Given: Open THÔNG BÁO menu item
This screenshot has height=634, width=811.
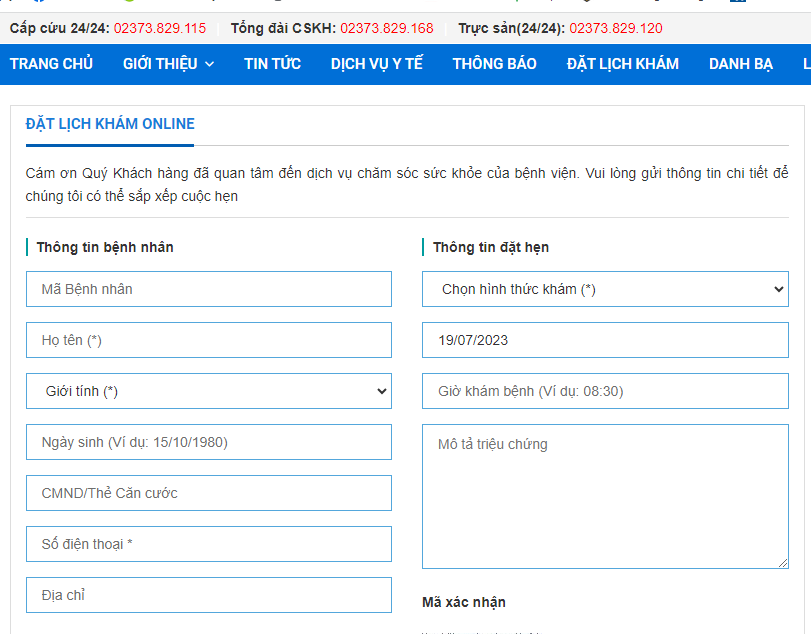Looking at the screenshot, I should pyautogui.click(x=494, y=64).
